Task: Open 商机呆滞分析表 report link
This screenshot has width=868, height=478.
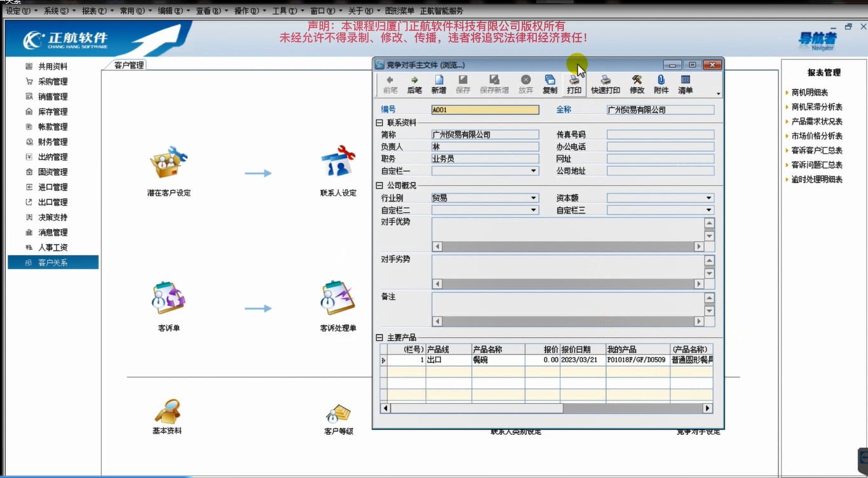Action: click(x=817, y=107)
